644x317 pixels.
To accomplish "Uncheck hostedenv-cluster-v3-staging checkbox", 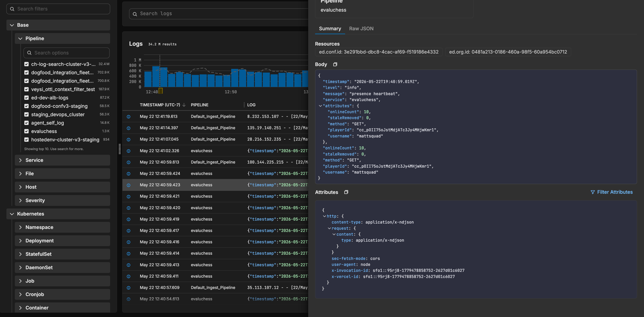I will [26, 139].
